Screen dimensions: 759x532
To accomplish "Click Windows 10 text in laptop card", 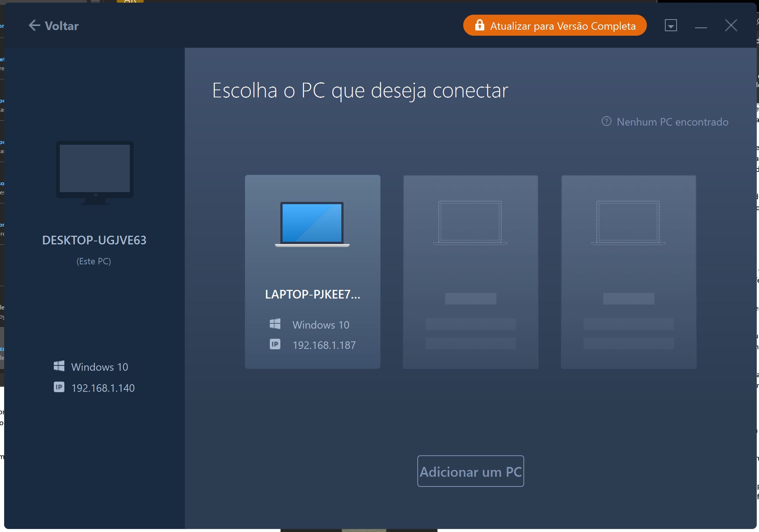I will click(x=321, y=325).
